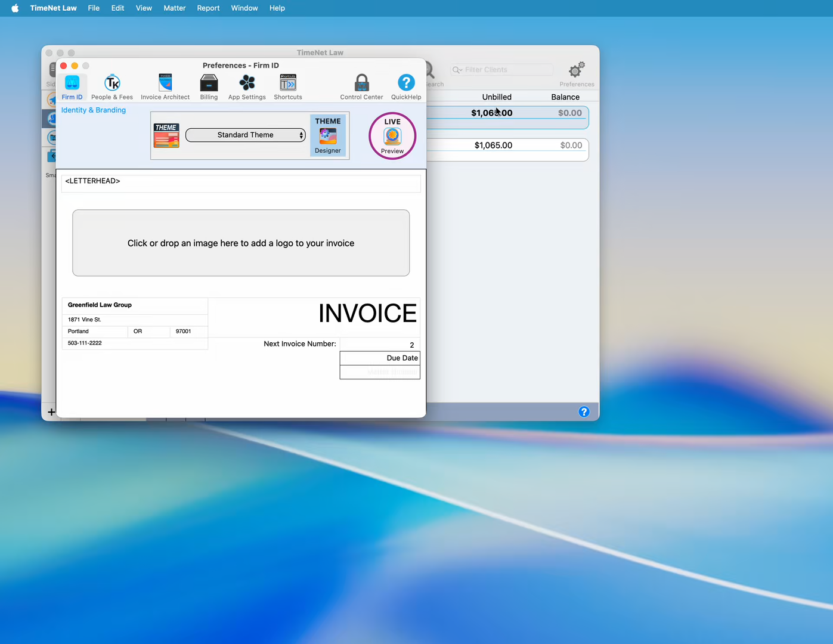Open the People & Fees preferences

click(112, 87)
